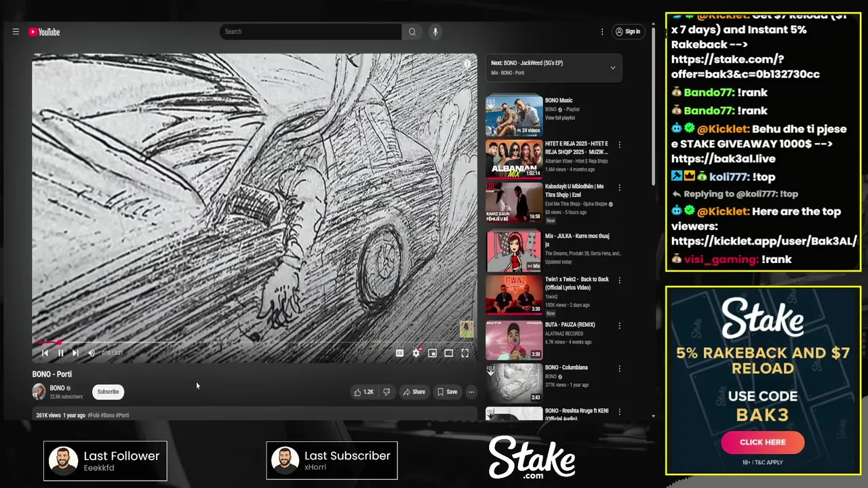
Task: Open Twin1 x Twin2 Back to Back thumbnail
Action: pos(514,294)
